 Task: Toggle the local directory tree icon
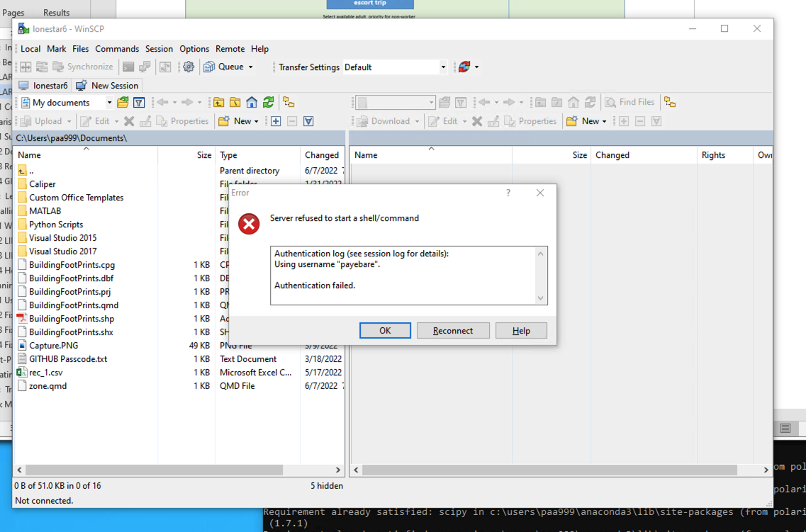289,103
